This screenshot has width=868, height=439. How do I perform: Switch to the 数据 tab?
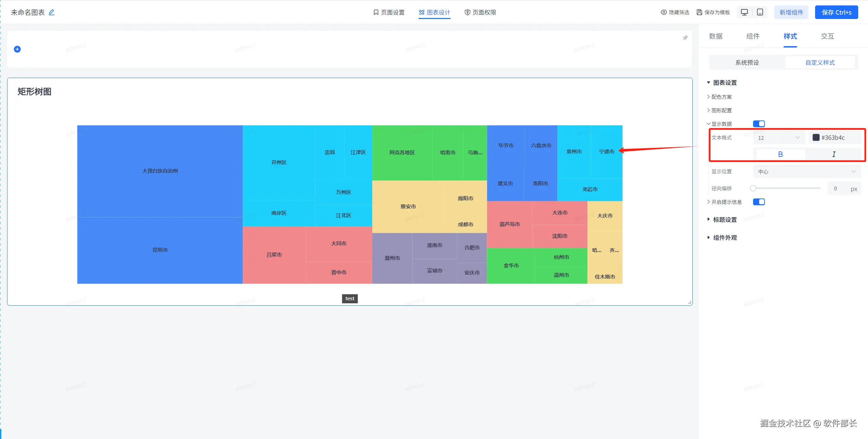[715, 36]
